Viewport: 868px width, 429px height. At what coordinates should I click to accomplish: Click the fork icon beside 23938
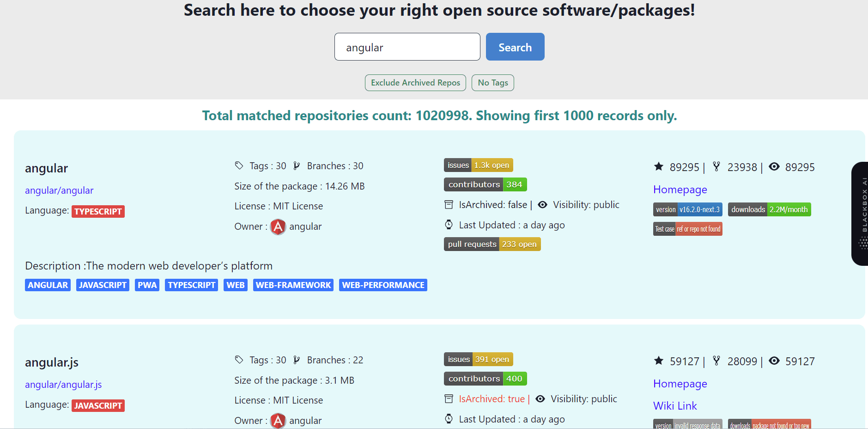coord(716,166)
